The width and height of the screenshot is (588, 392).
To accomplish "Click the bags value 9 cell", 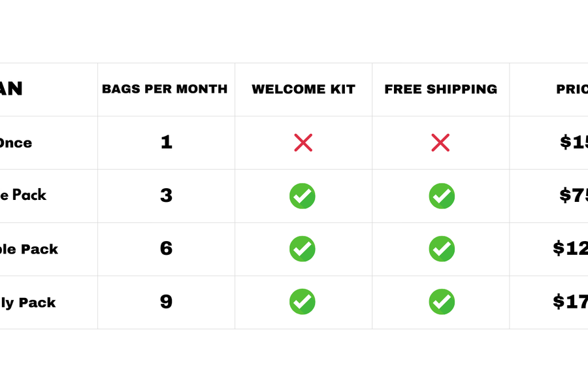I will 167,302.
